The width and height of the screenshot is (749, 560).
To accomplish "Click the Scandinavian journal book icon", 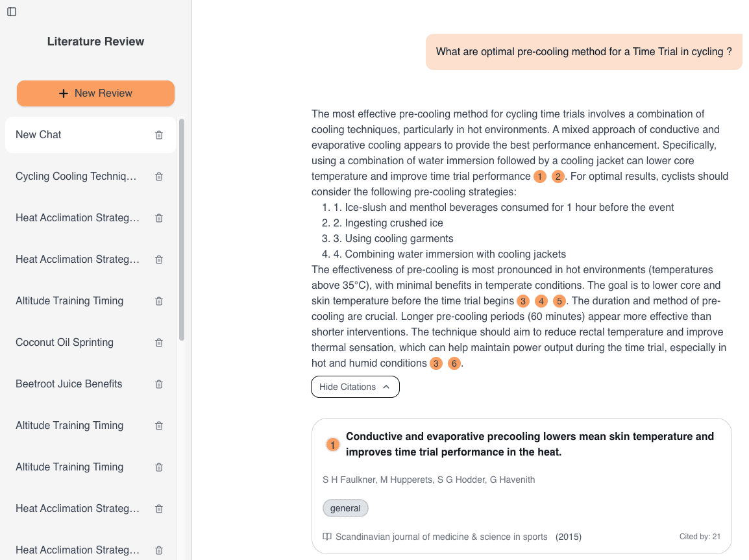I will (x=327, y=537).
